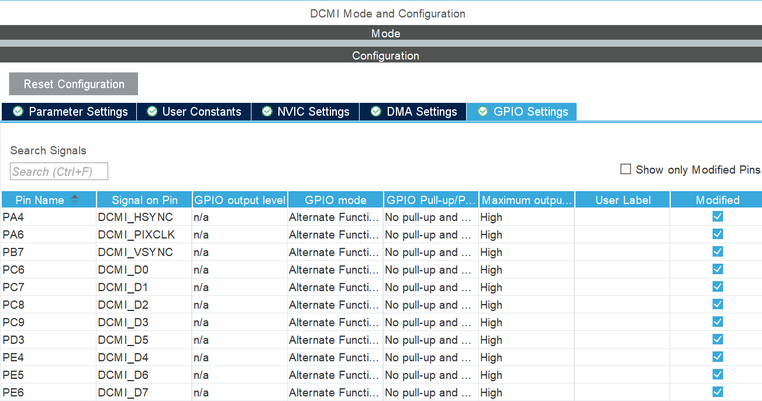Toggle the Modified checkbox for PC9
This screenshot has height=401, width=762.
click(x=717, y=321)
